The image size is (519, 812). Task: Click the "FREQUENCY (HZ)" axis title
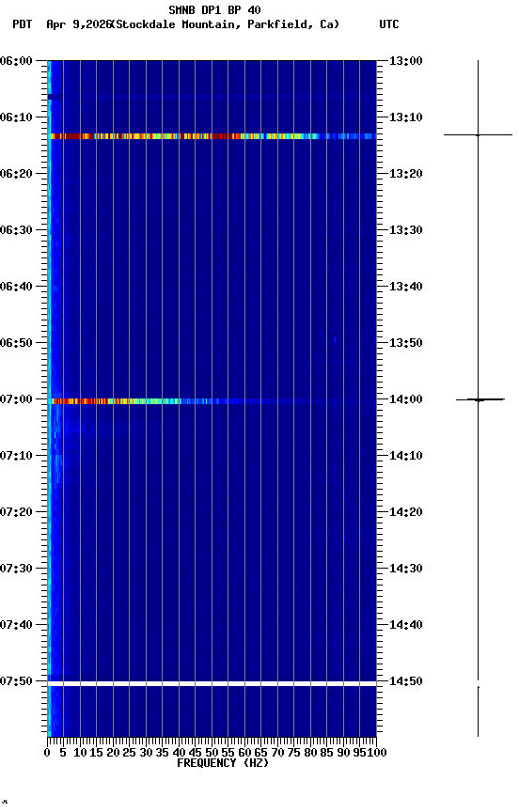(x=223, y=763)
